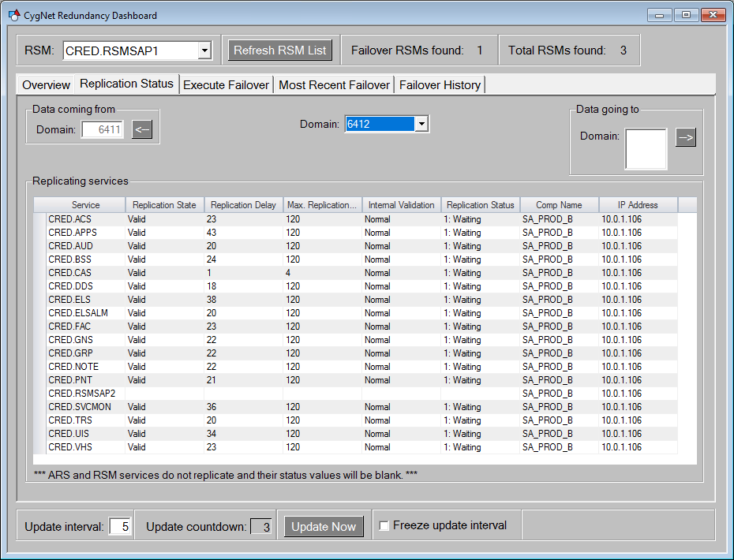Open the RSM dropdown CRED.RSMSAP1
The width and height of the screenshot is (734, 560).
pyautogui.click(x=204, y=50)
